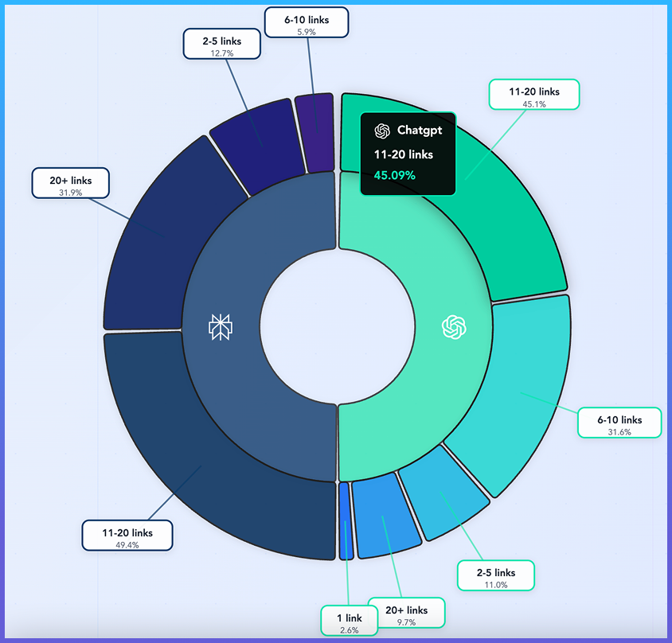Click the 20+ links 31.9% label
The image size is (672, 643).
coord(71,183)
